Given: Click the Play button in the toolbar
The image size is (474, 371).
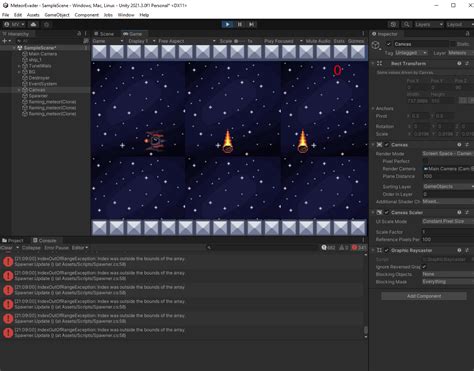Looking at the screenshot, I should [x=227, y=24].
